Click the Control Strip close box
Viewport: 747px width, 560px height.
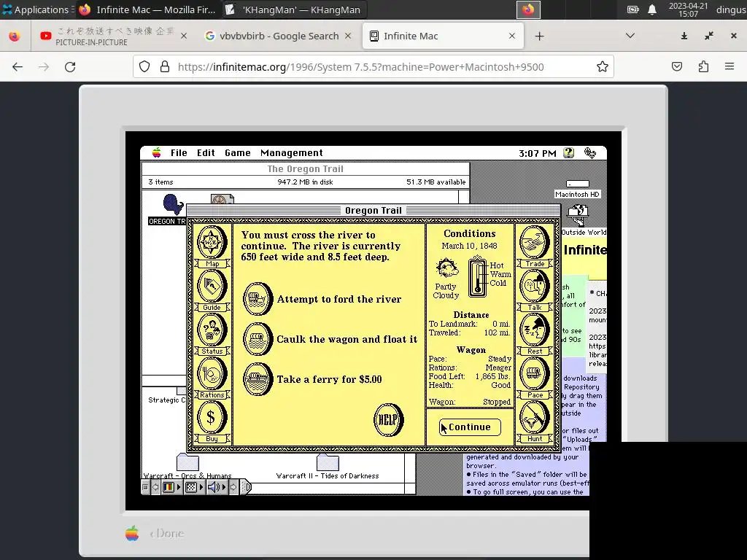pyautogui.click(x=146, y=487)
